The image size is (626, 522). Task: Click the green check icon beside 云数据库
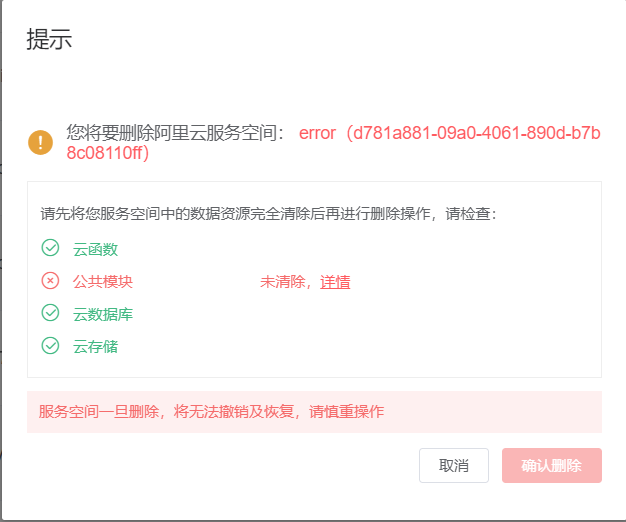[x=50, y=313]
